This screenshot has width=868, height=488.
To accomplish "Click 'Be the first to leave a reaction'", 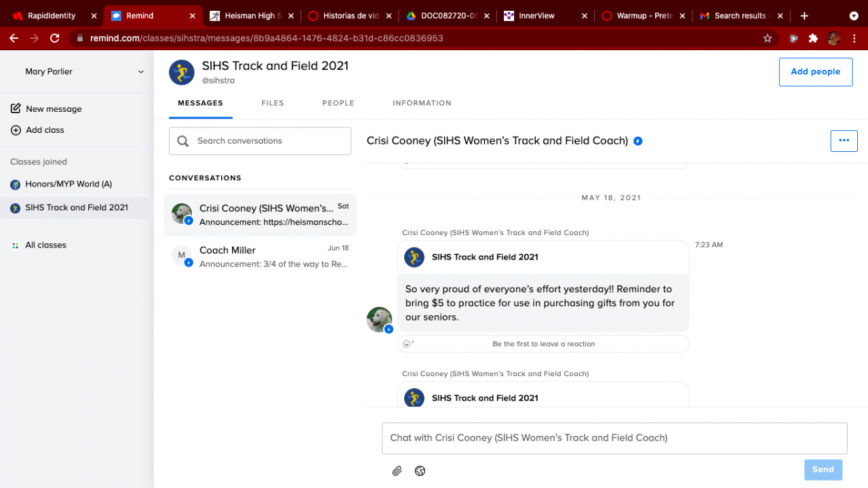I will [544, 344].
